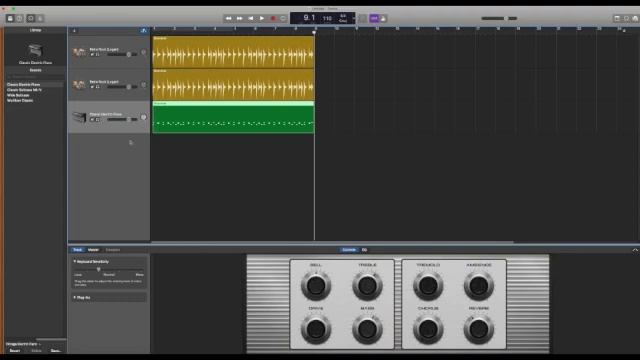This screenshot has height=360, width=640.
Task: Open the Loop Browser button
Action: tap(626, 18)
